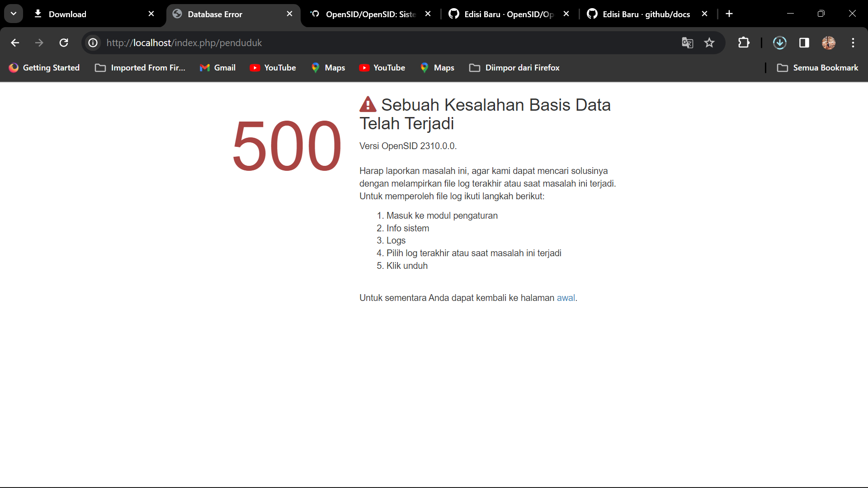Image resolution: width=868 pixels, height=488 pixels.
Task: Open a new tab with the plus button
Action: click(x=730, y=14)
